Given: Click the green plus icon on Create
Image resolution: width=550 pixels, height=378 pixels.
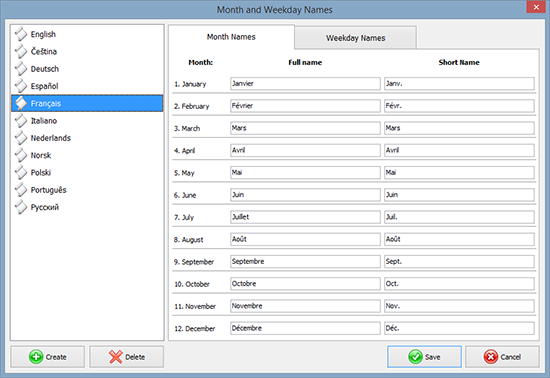Looking at the screenshot, I should pos(36,357).
